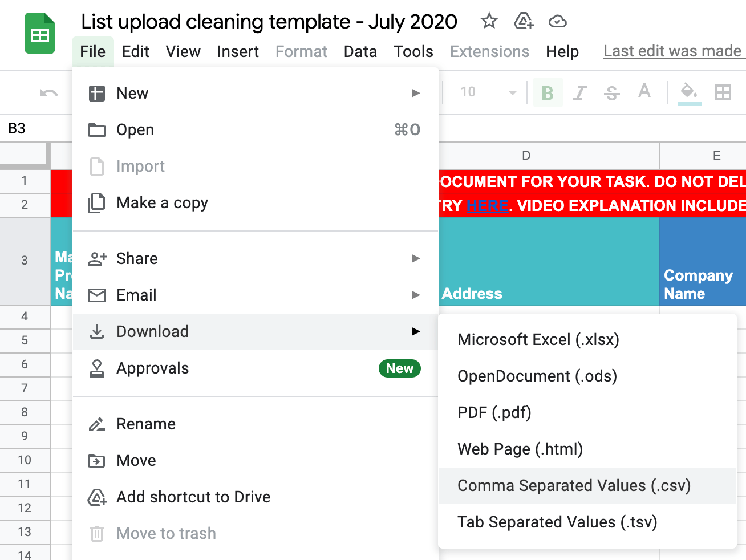Apply strikethrough formatting from the toolbar
The image size is (746, 560).
pos(612,93)
